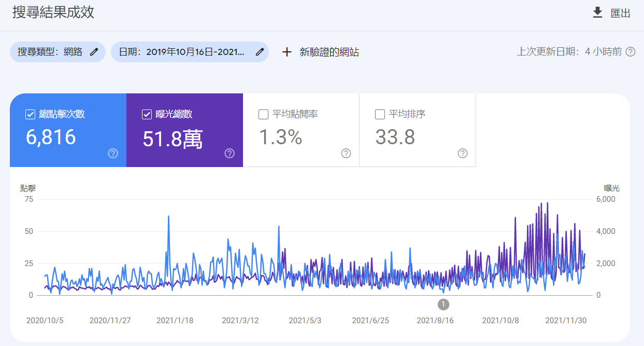644x346 pixels.
Task: Select the 6,816 total clicks value
Action: coord(51,137)
